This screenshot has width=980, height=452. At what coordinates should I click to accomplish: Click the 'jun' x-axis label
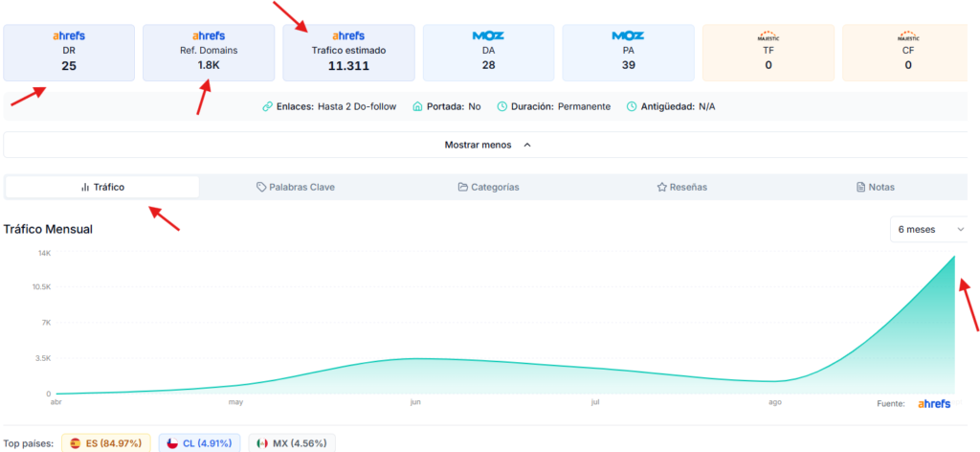click(x=415, y=402)
